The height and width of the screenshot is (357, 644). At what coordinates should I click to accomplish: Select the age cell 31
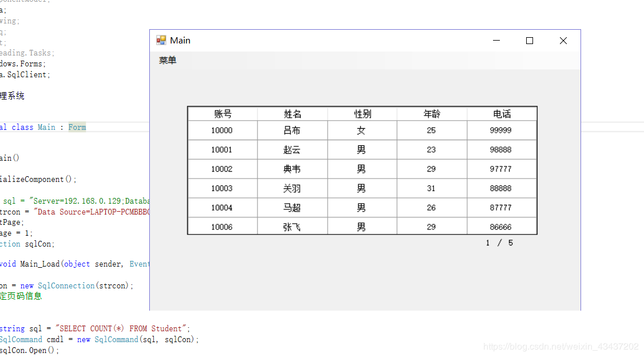432,188
